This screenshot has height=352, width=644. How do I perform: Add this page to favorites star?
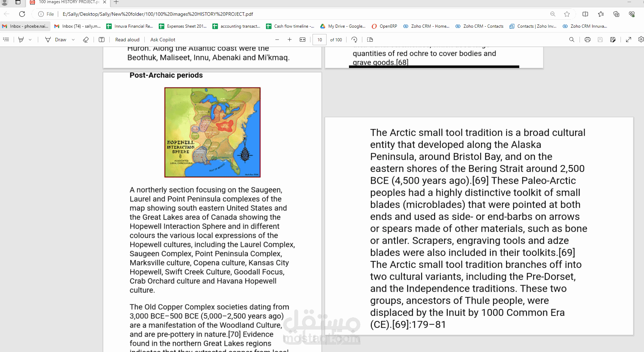(x=567, y=14)
